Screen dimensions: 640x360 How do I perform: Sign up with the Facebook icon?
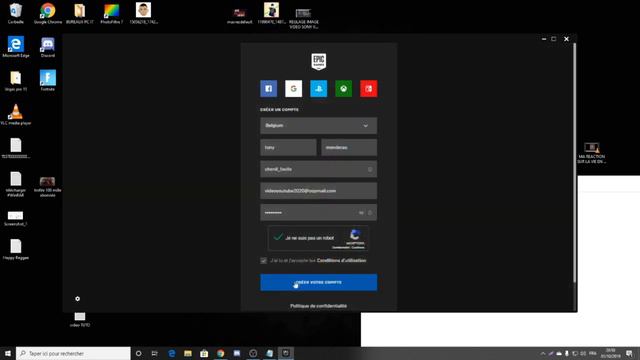coord(269,89)
